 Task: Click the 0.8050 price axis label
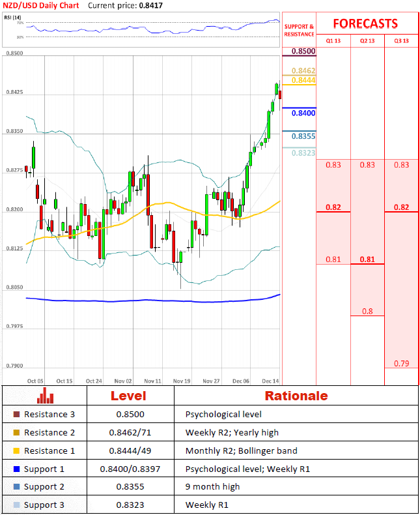[x=15, y=287]
